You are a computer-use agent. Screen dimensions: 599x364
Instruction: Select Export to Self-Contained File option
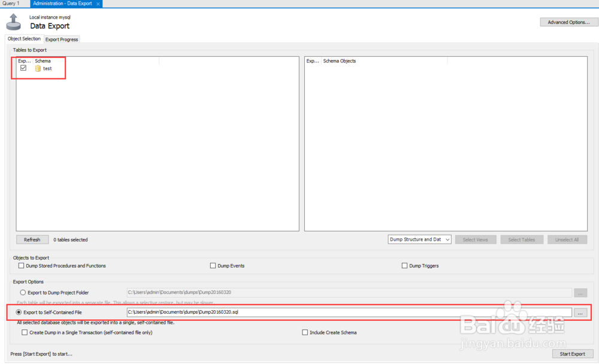[19, 313]
